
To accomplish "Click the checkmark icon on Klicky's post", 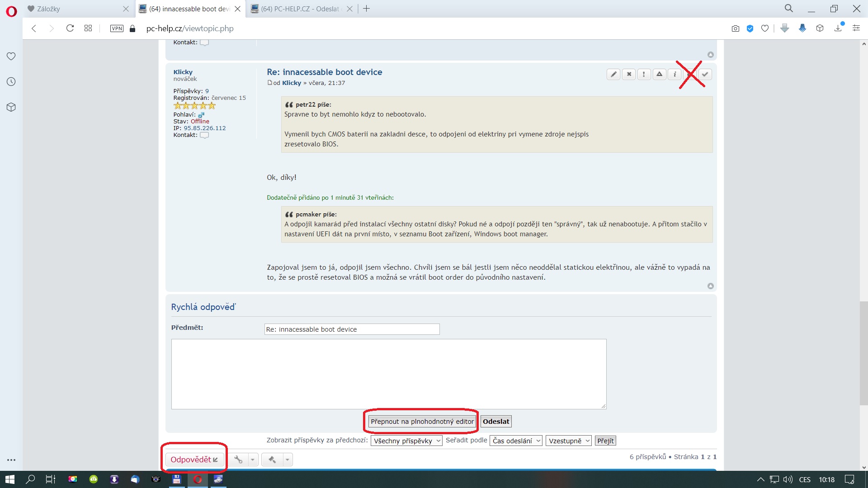I will click(x=705, y=74).
